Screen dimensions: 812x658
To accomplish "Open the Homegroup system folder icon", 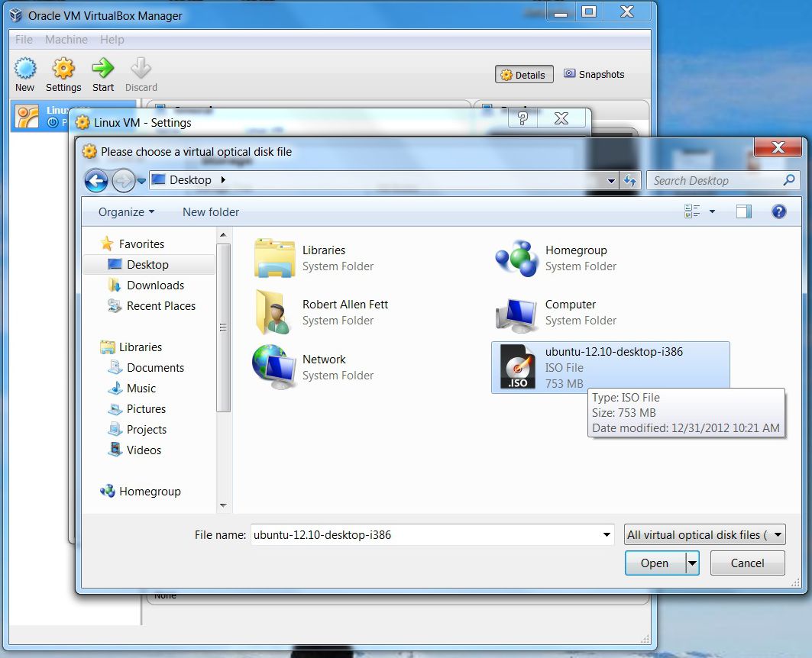I will pos(516,258).
